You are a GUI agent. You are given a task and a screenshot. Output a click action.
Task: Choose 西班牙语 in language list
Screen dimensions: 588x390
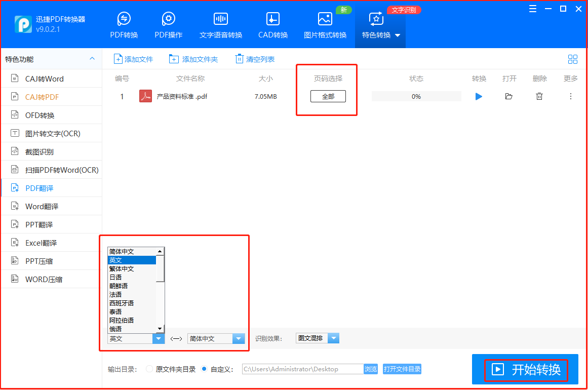pos(132,303)
